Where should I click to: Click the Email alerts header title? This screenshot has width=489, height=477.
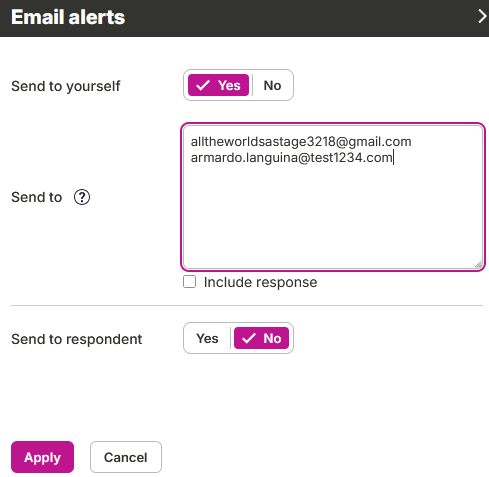point(68,17)
